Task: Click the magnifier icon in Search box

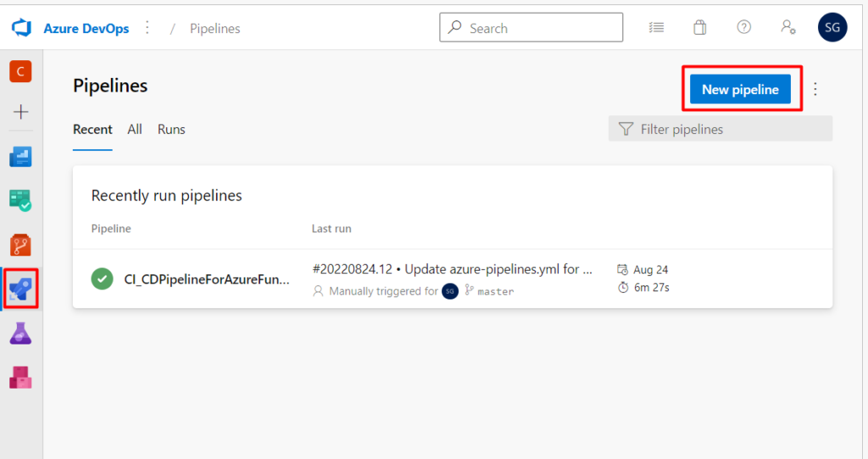Action: (x=454, y=27)
